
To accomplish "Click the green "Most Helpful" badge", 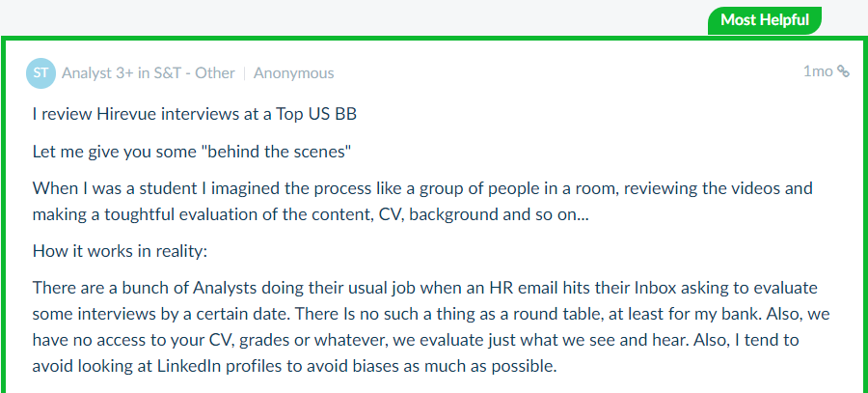I will point(765,19).
